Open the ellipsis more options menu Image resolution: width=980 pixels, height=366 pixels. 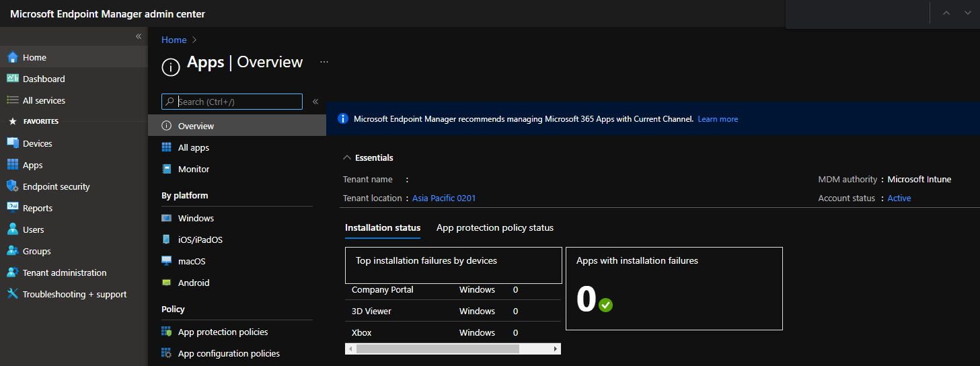tap(324, 62)
